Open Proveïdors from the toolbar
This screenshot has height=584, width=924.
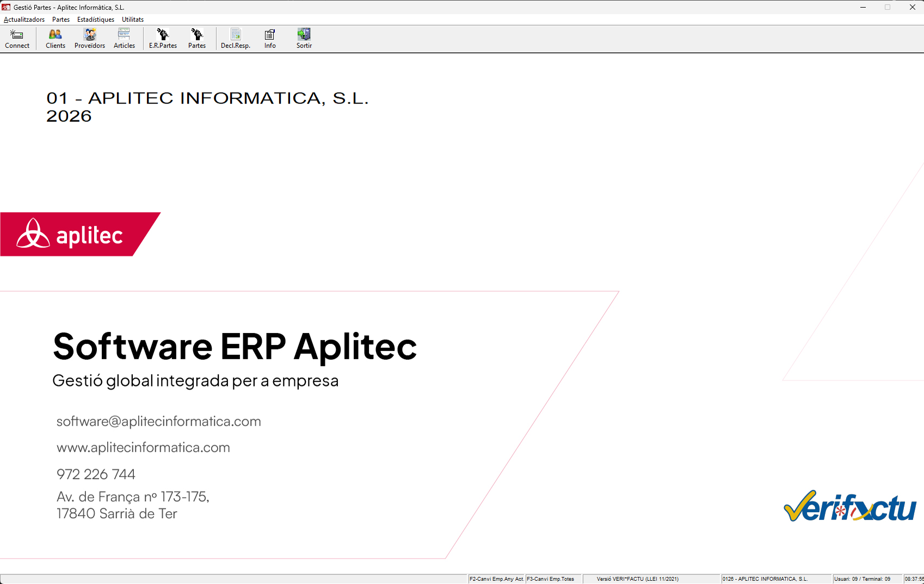tap(90, 39)
